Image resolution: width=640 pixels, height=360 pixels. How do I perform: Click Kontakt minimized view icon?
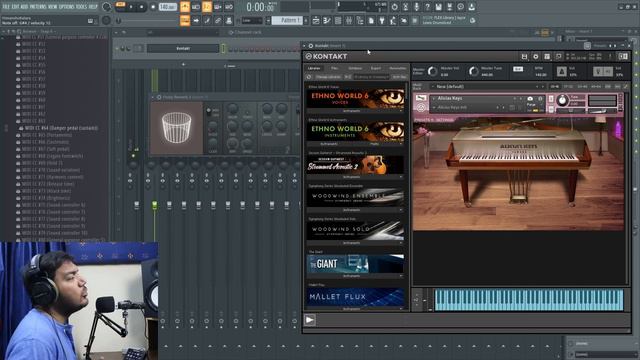[558, 57]
